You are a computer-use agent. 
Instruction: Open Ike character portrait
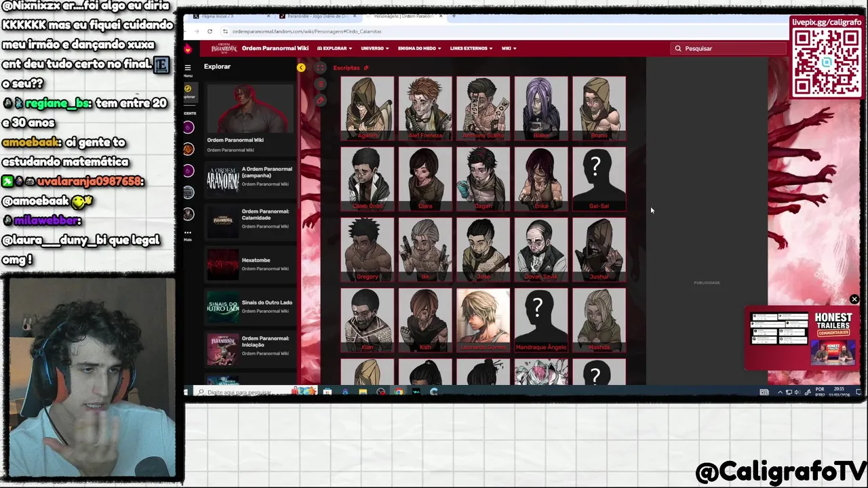pyautogui.click(x=425, y=249)
